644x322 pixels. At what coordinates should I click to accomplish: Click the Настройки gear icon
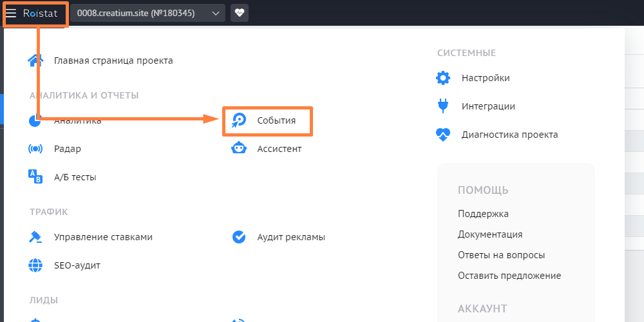[x=443, y=78]
